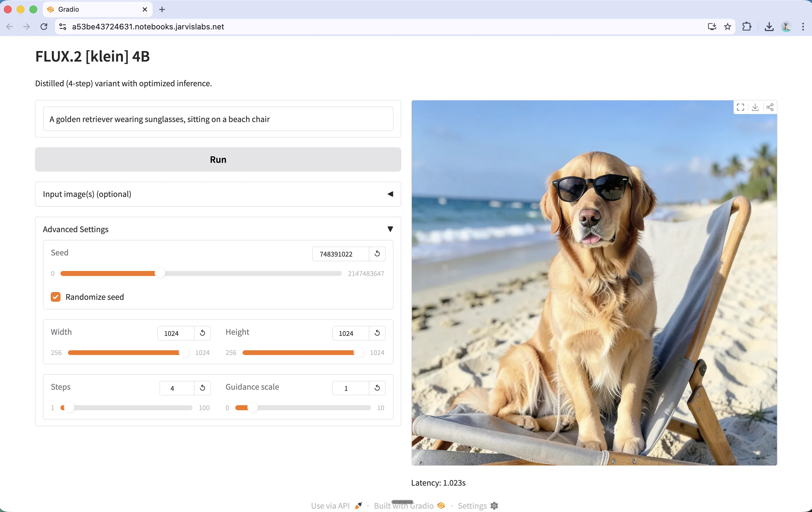Download the generated dog image
Screen dimensions: 812x512
pos(755,107)
